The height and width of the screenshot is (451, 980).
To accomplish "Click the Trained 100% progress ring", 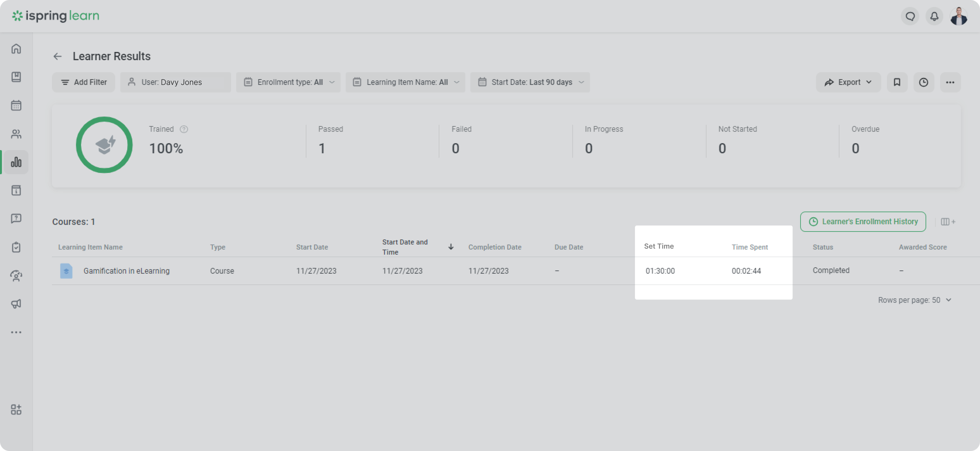I will pyautogui.click(x=104, y=145).
